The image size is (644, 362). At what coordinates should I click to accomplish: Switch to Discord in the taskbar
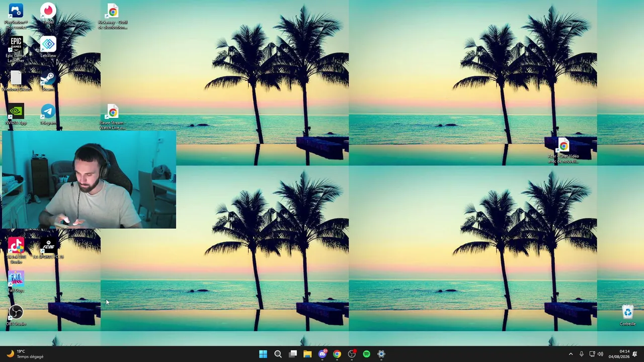tap(323, 354)
